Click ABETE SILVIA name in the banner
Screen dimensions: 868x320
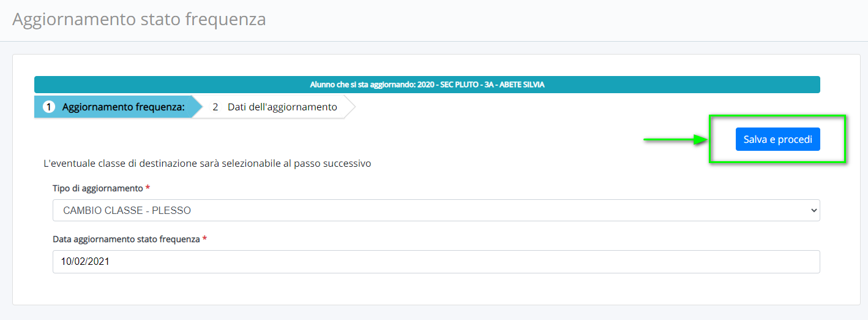pyautogui.click(x=522, y=85)
